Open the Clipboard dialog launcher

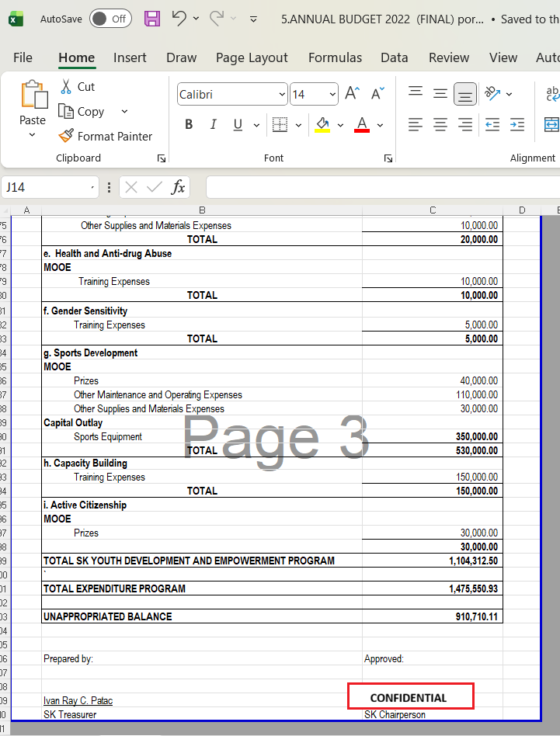click(x=162, y=158)
